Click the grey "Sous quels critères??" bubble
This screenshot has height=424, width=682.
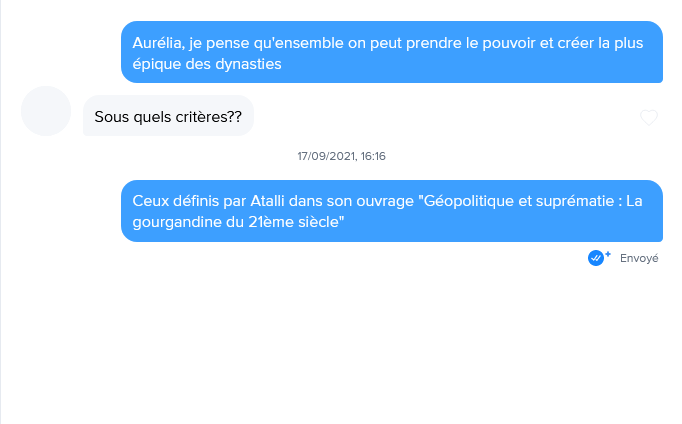pyautogui.click(x=168, y=116)
